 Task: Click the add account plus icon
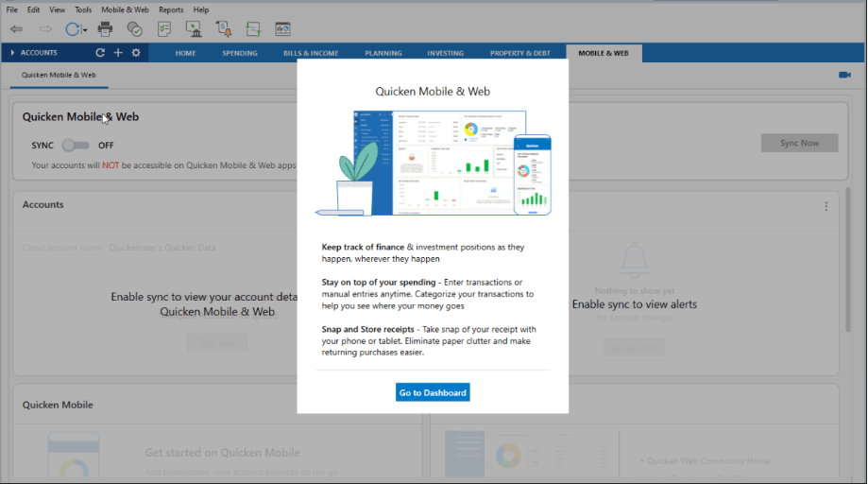118,53
